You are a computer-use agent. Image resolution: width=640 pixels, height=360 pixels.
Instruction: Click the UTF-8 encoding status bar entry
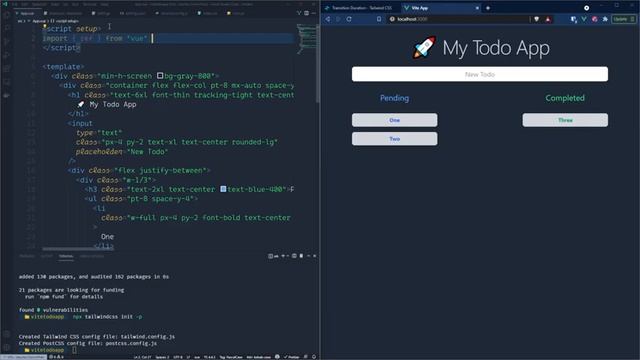pyautogui.click(x=178, y=357)
